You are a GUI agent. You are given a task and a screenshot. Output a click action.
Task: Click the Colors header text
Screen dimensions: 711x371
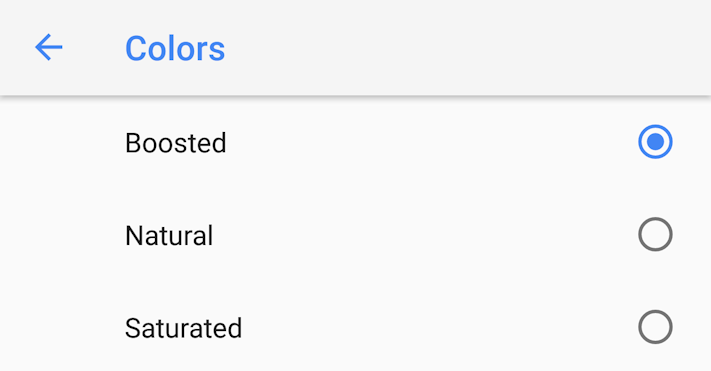(x=175, y=48)
